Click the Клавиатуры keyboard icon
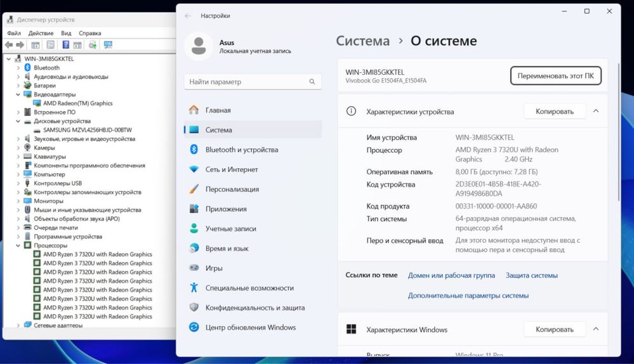634x364 pixels. [27, 157]
